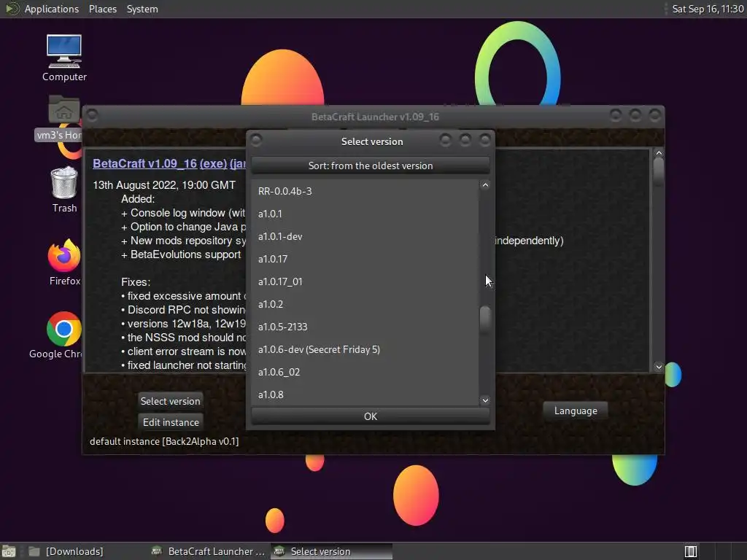Select version RR-0.0.4b-3

coord(365,191)
